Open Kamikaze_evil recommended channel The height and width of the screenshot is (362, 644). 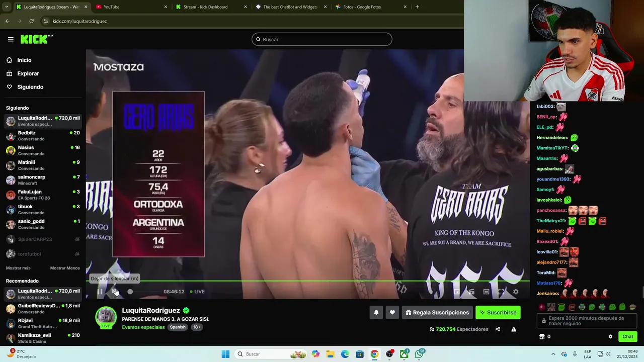click(43, 338)
